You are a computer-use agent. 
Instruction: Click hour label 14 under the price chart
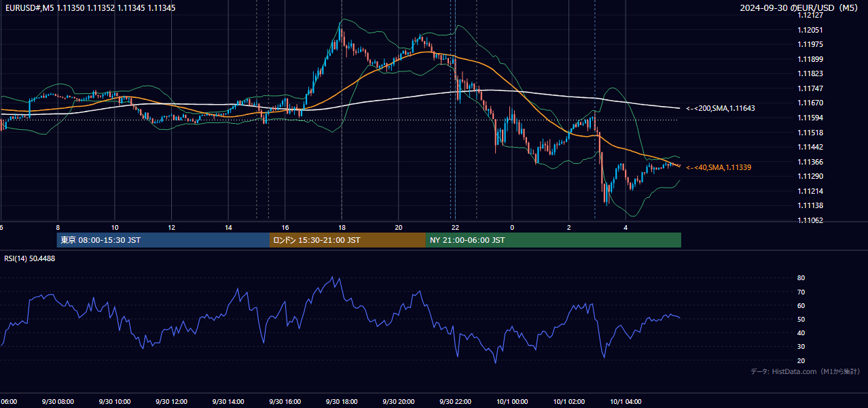(x=228, y=228)
